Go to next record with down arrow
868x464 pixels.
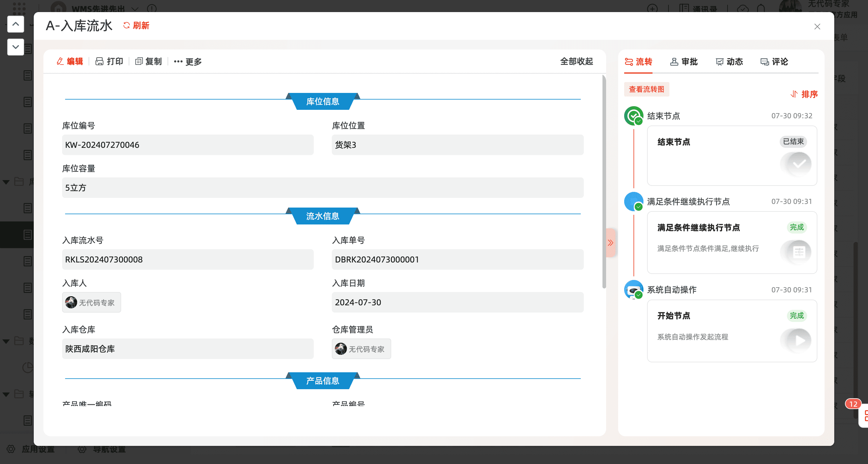[x=15, y=47]
